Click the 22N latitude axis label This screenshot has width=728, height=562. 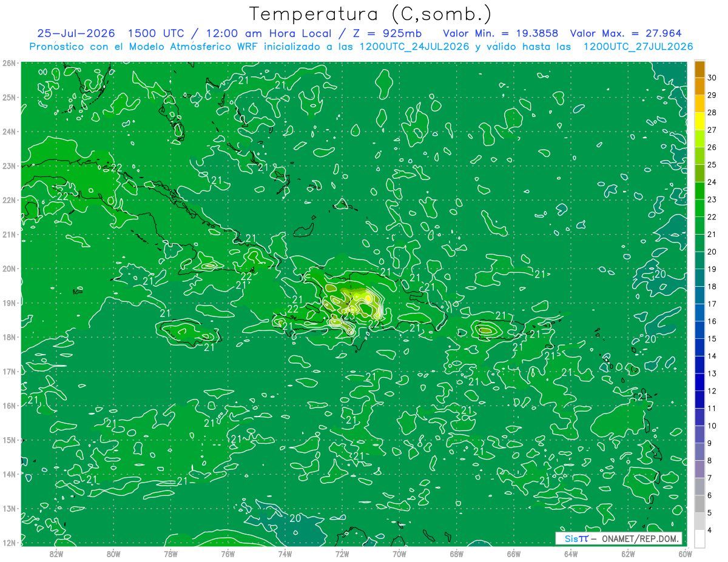click(9, 200)
